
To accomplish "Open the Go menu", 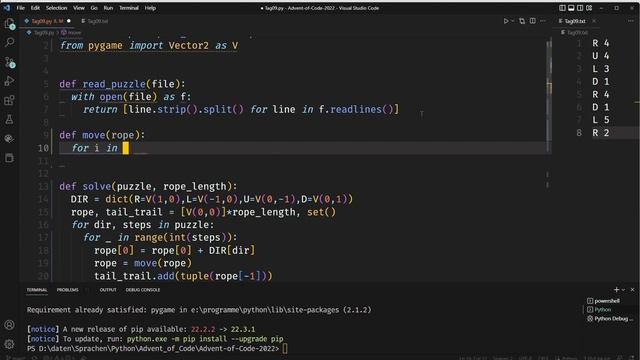I will pyautogui.click(x=94, y=8).
